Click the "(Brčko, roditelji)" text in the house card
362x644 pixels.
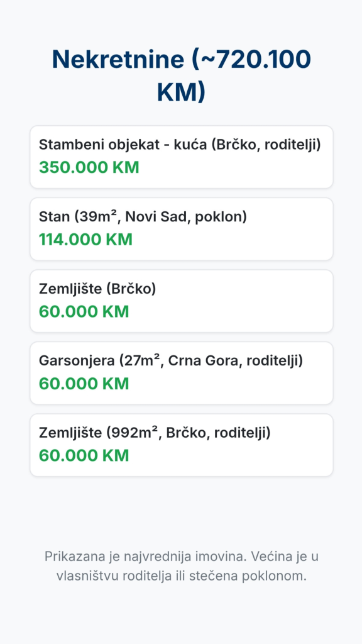click(x=266, y=145)
